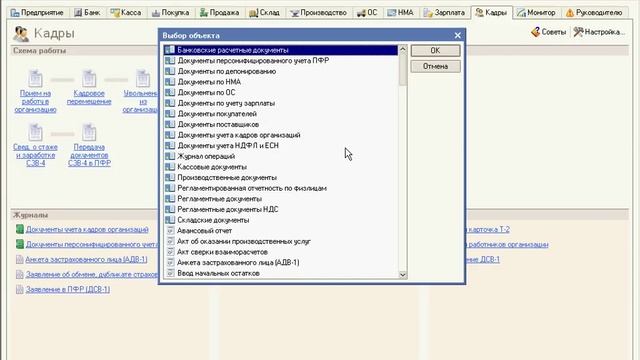640x360 pixels.
Task: Open 'Передача документов СЗВ-4 в ПФР' link
Action: tap(89, 155)
